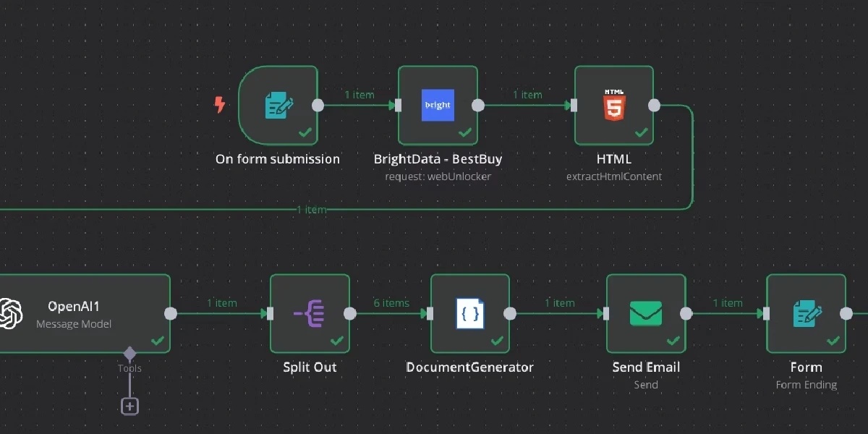This screenshot has width=868, height=434.
Task: Add a tool with the plus button
Action: click(x=129, y=406)
